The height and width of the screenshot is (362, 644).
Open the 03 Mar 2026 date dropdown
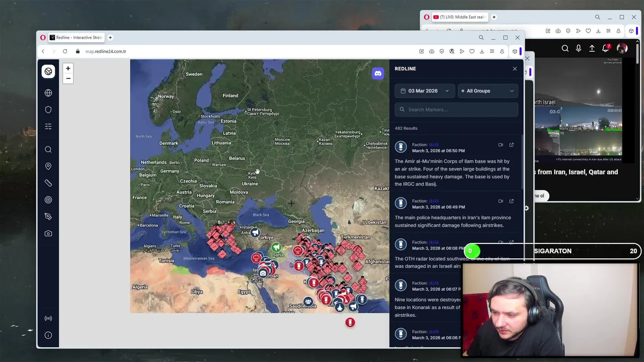(x=425, y=91)
